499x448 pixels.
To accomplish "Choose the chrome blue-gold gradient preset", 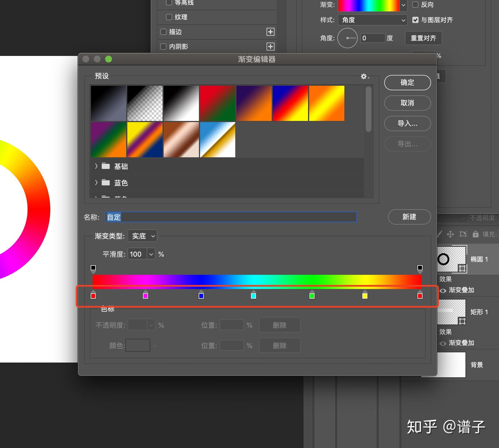I will tap(218, 140).
